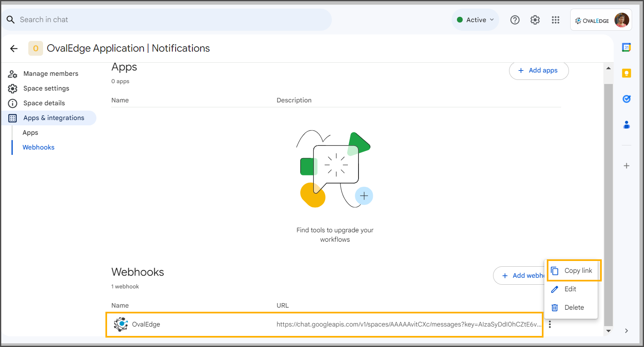Open Help via the question mark icon
644x347 pixels.
tap(515, 20)
